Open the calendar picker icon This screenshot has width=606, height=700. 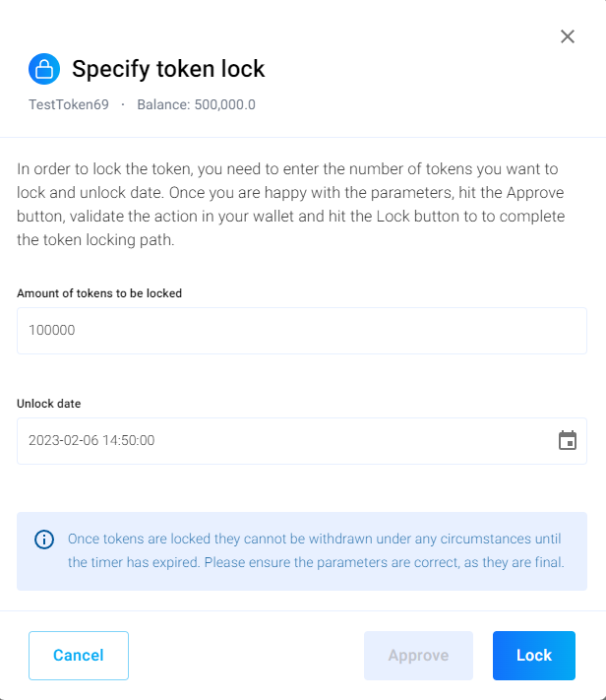pyautogui.click(x=568, y=440)
